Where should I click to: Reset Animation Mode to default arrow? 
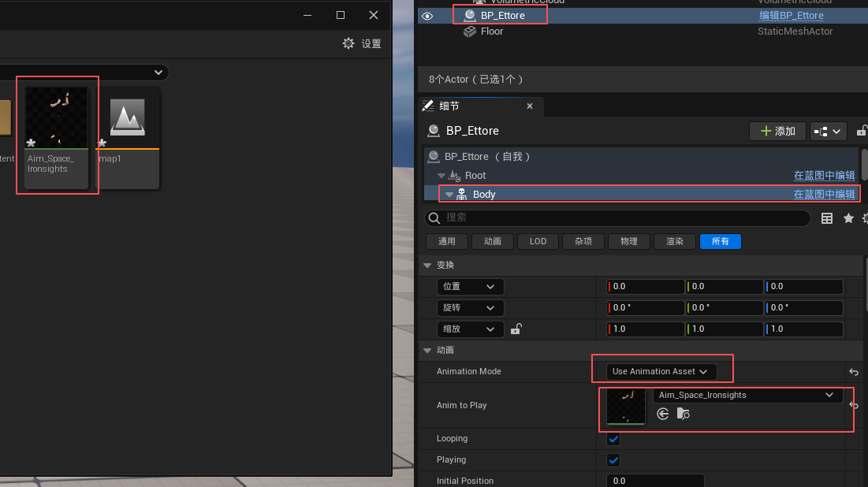pos(854,373)
